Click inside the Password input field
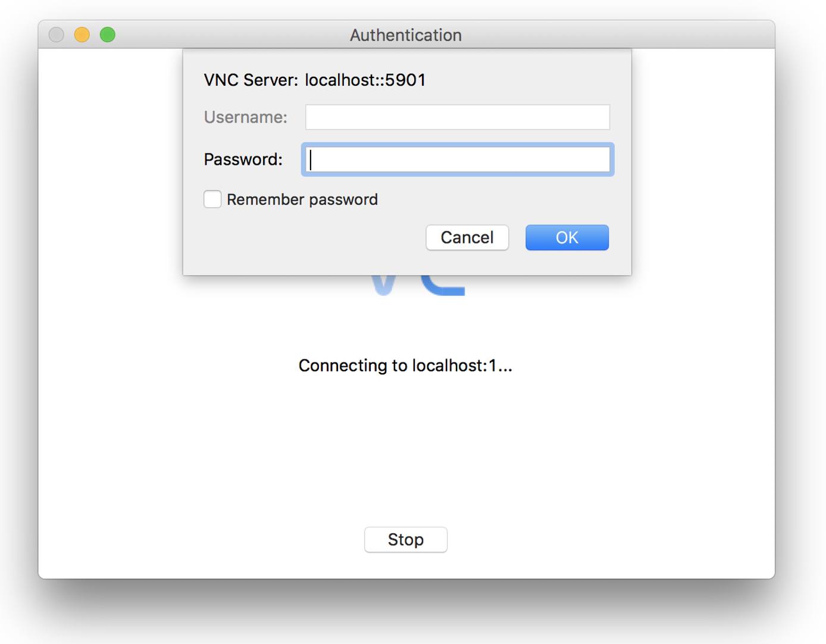826x644 pixels. 456,160
